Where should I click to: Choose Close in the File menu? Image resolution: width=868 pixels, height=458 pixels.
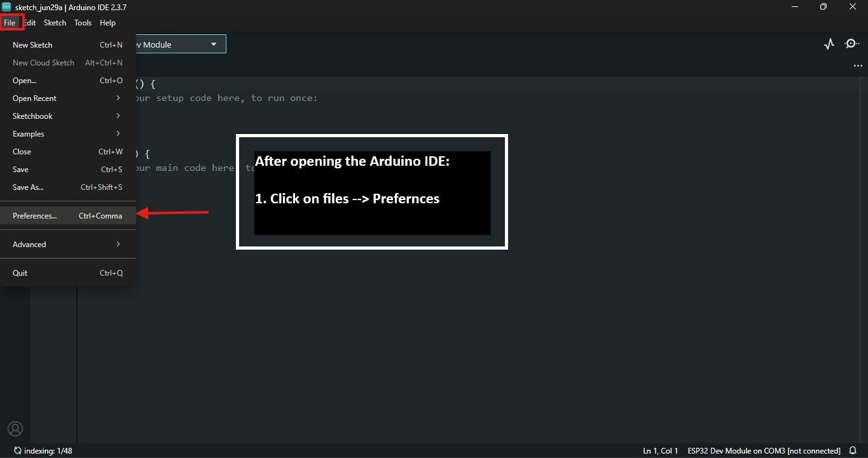click(x=67, y=152)
